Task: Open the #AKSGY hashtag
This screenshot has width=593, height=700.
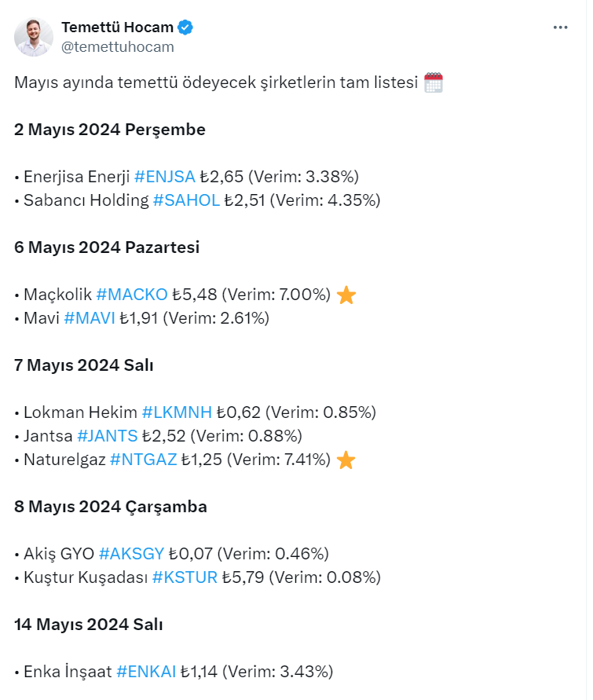Action: pos(132,554)
